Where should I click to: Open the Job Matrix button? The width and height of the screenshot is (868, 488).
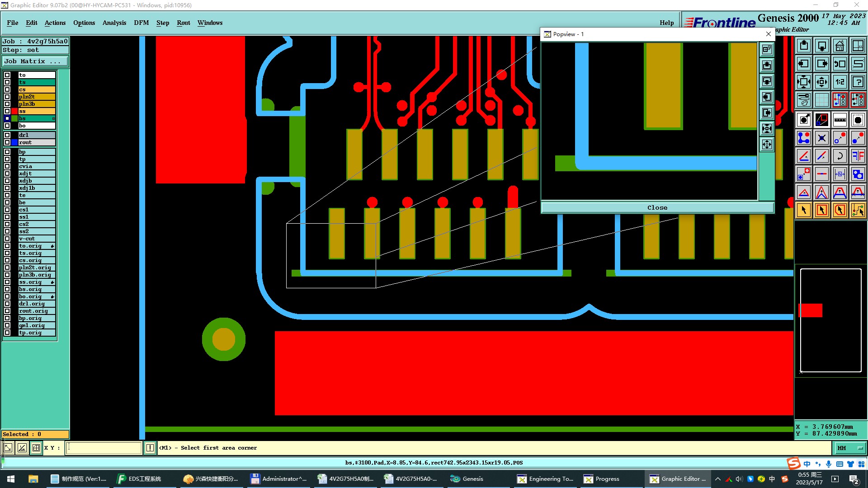35,61
